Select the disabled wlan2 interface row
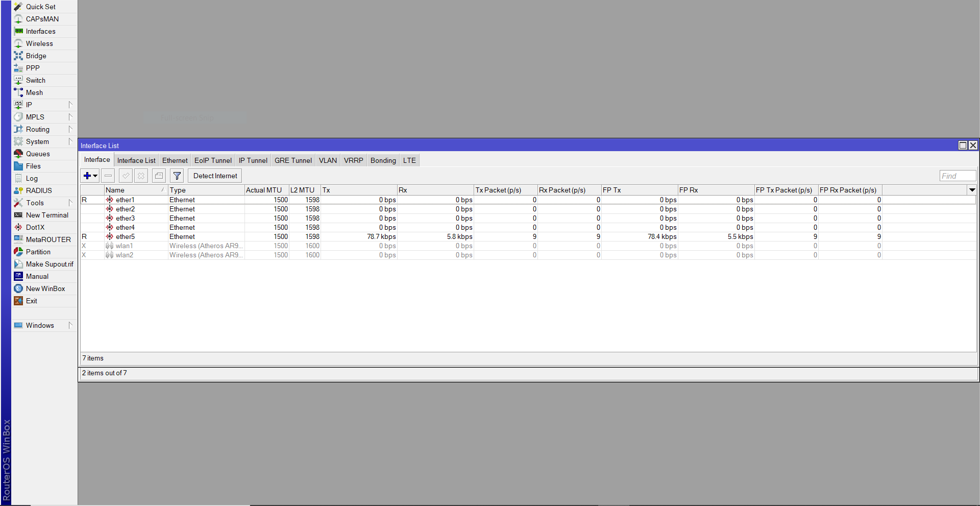The image size is (980, 506). coord(528,255)
